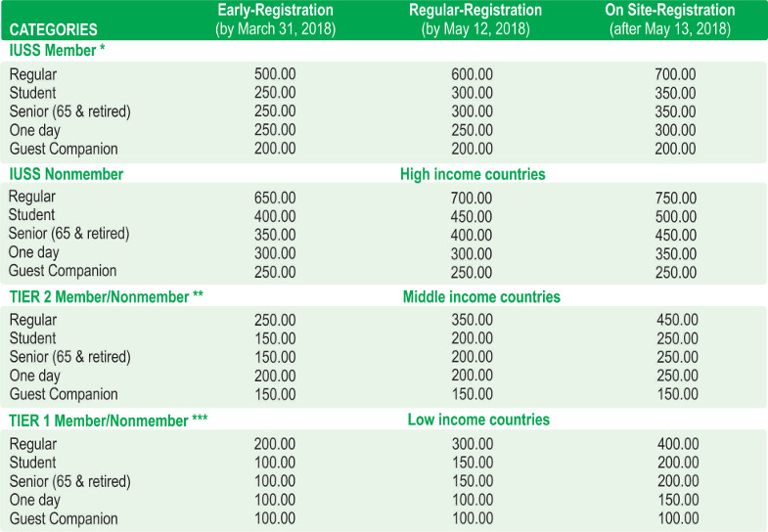The image size is (768, 532).
Task: Click the On Site-Registration column header
Action: click(x=669, y=20)
